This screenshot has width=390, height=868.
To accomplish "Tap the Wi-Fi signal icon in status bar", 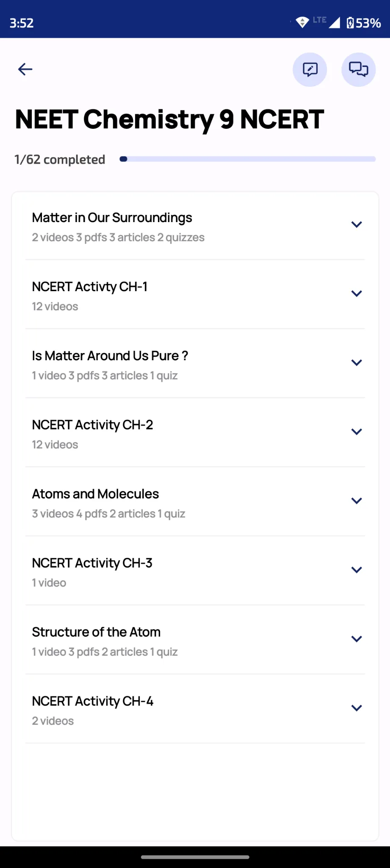I will coord(302,22).
